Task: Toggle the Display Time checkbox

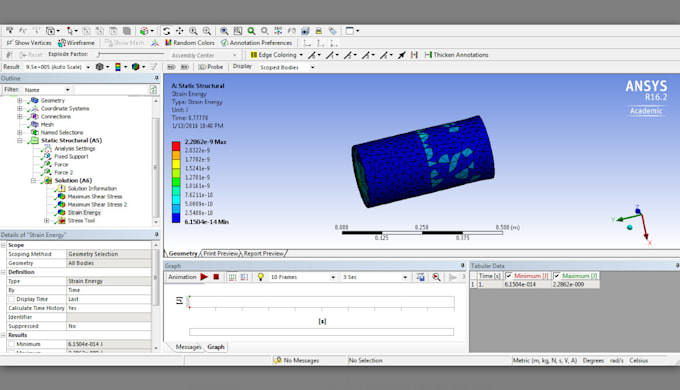Action: (x=11, y=299)
